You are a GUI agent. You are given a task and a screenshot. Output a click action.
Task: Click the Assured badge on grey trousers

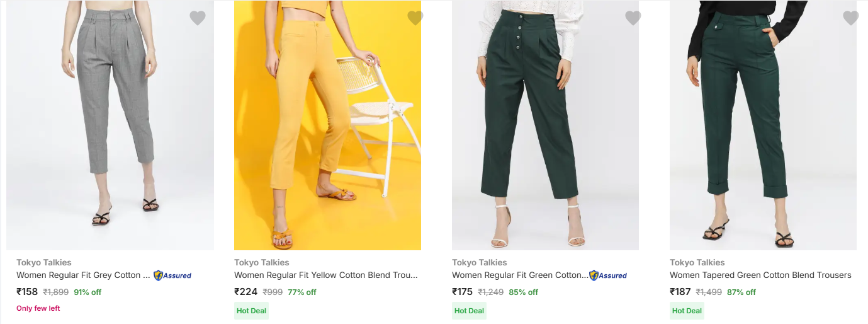(x=172, y=275)
